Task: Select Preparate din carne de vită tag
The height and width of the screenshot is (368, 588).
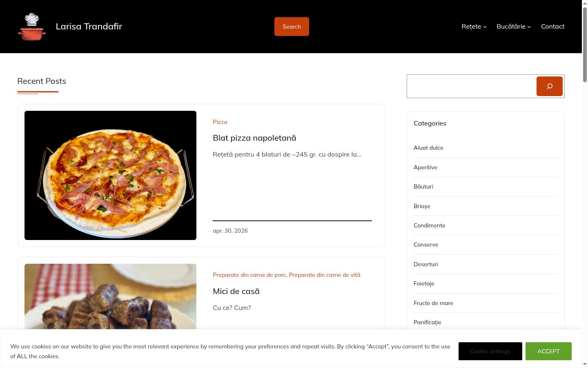Action: pyautogui.click(x=325, y=275)
